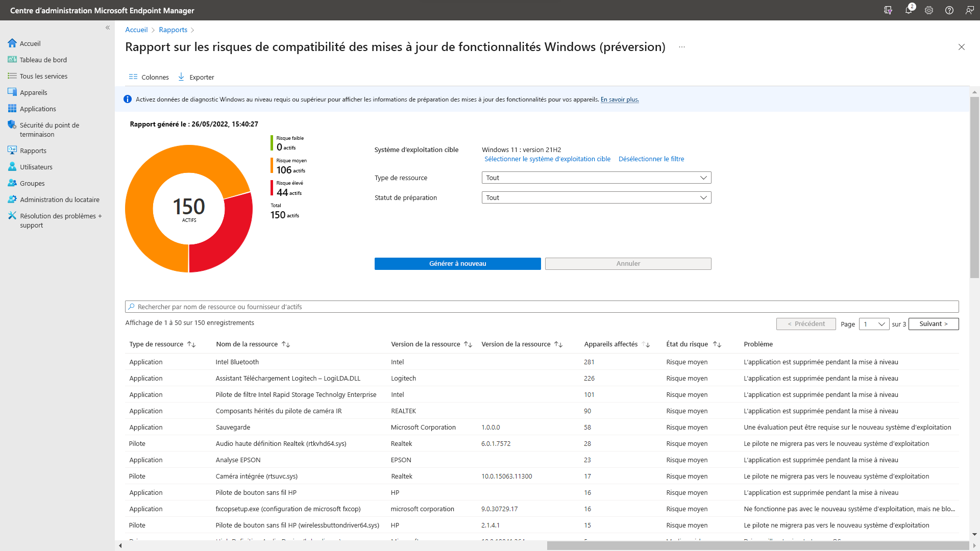Open affected devices count 226
Image resolution: width=980 pixels, height=551 pixels.
pyautogui.click(x=589, y=378)
